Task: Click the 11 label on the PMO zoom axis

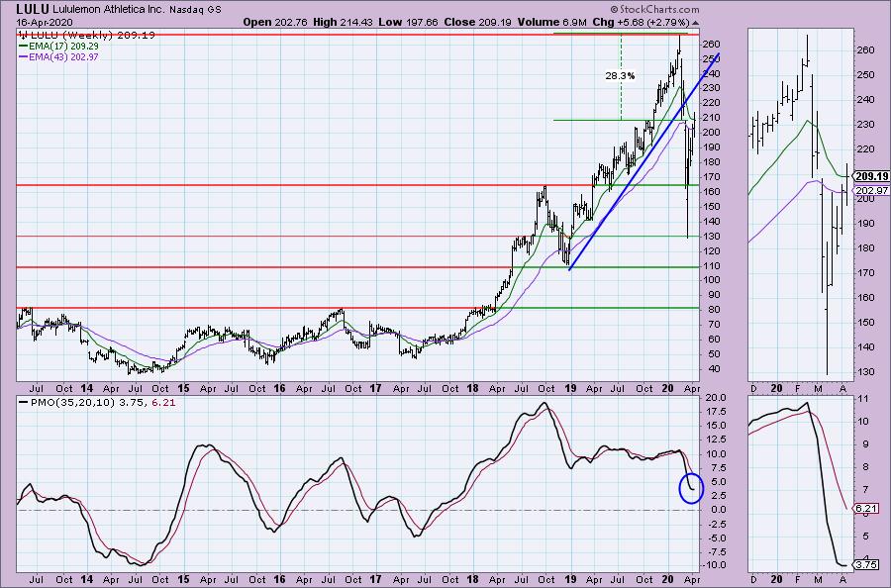Action: (x=864, y=399)
